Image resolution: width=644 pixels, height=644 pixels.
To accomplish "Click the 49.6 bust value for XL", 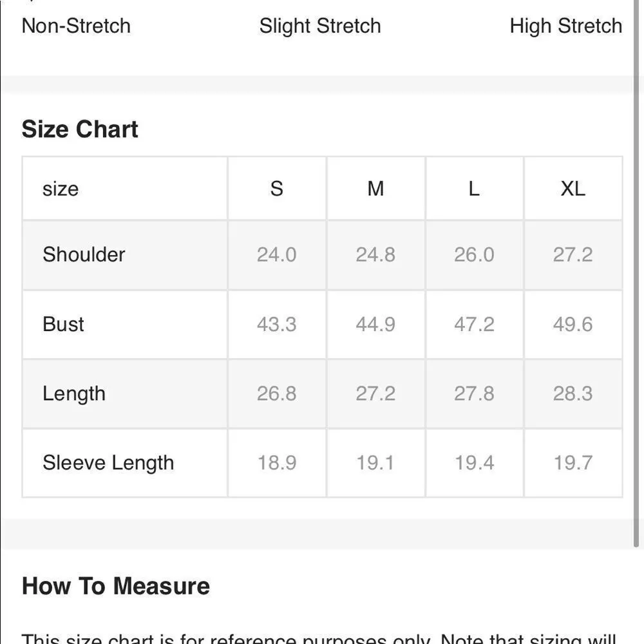I will click(x=573, y=324).
